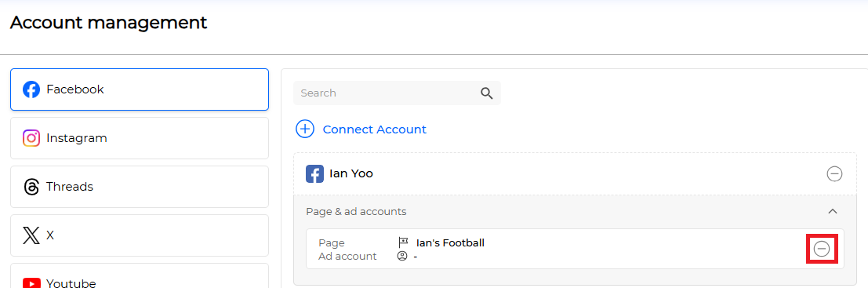Click the plus circle Connect Account icon
868x288 pixels.
tap(305, 129)
